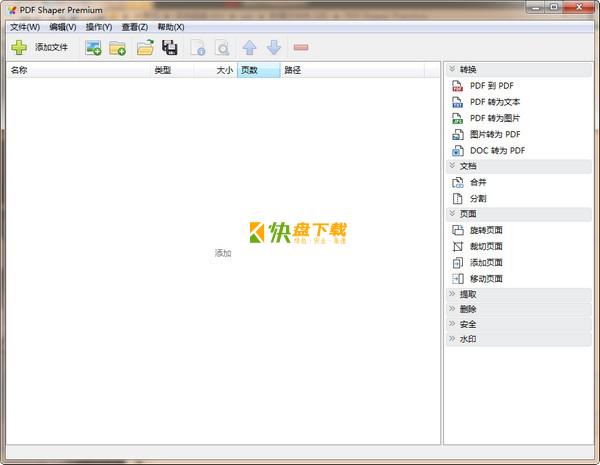Expand the 删除 section
The width and height of the screenshot is (600, 465).
519,309
